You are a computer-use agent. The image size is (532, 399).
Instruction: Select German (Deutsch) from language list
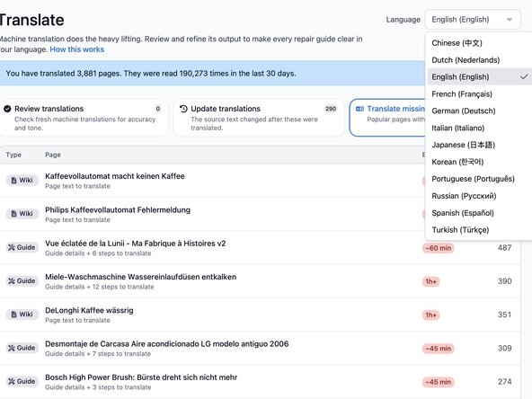pos(478,111)
